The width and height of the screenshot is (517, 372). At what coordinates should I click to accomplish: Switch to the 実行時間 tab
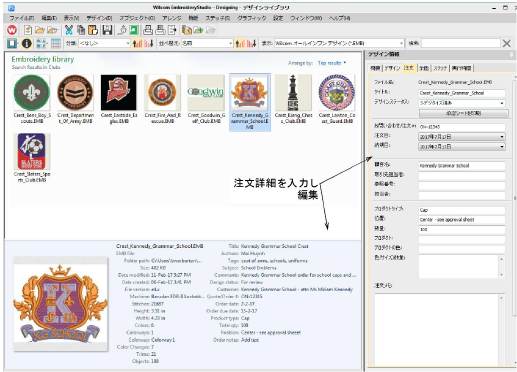[x=461, y=68]
